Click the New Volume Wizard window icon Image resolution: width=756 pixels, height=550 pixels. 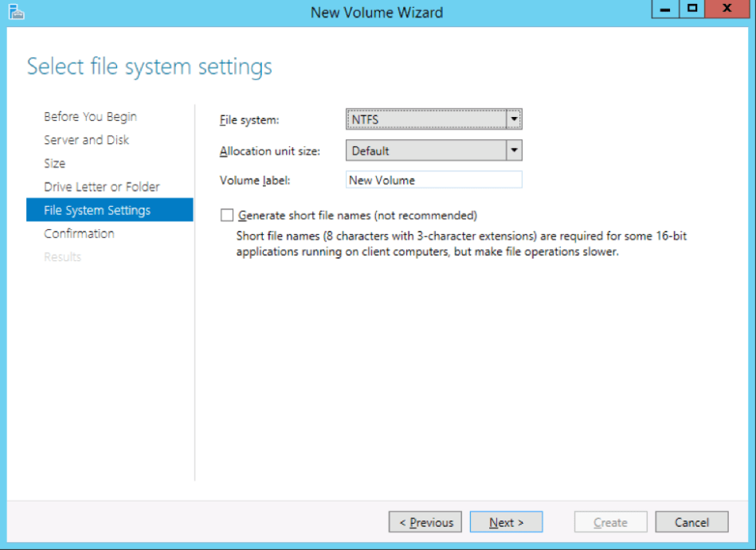click(17, 12)
